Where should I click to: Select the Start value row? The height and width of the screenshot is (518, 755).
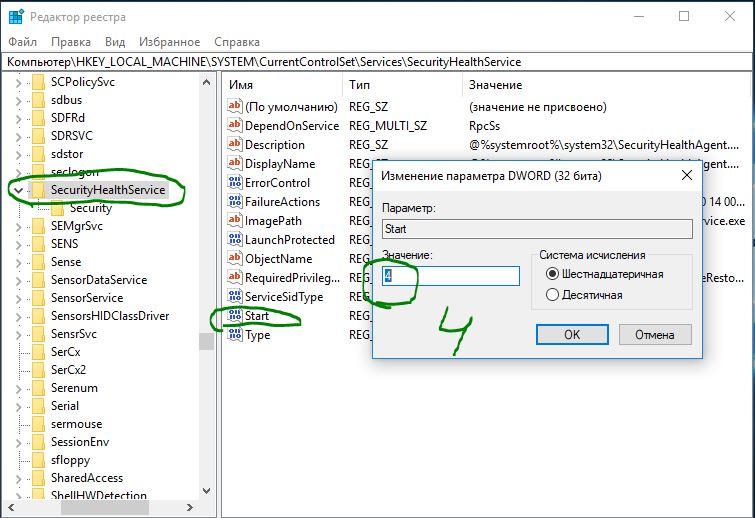257,316
